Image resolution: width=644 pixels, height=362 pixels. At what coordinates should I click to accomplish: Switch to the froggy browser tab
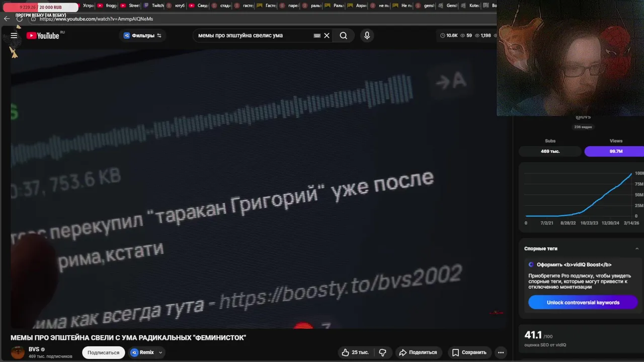tap(107, 6)
